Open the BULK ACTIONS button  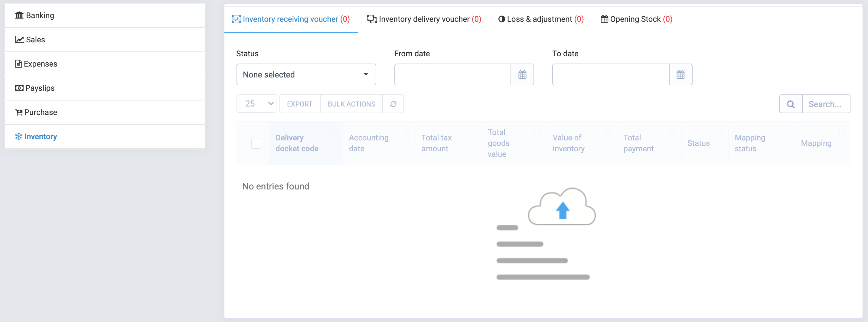point(351,104)
